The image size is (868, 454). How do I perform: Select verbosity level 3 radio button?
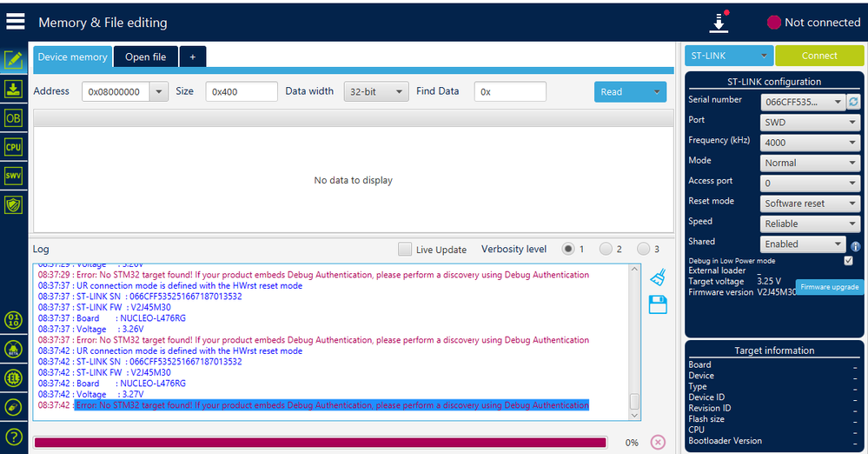(643, 249)
